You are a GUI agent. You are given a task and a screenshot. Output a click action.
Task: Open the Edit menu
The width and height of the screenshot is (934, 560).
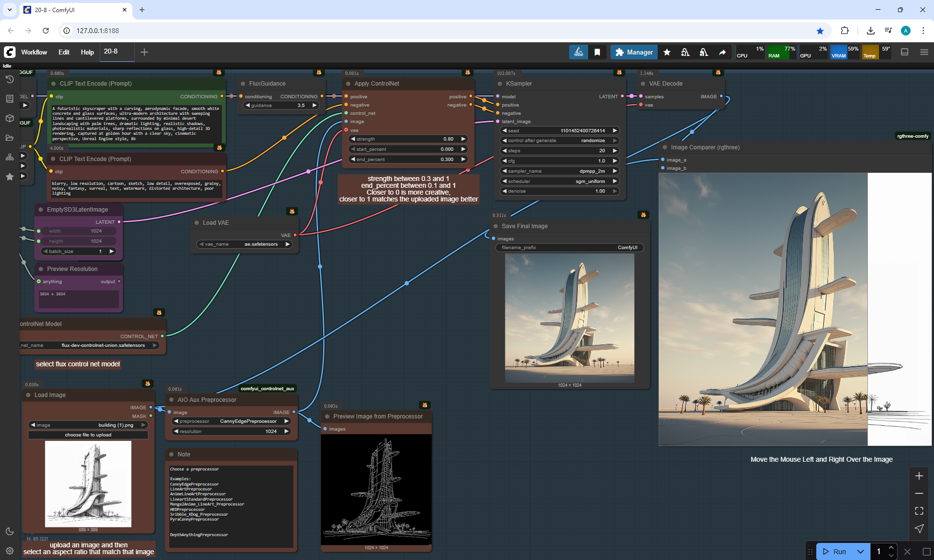(64, 52)
